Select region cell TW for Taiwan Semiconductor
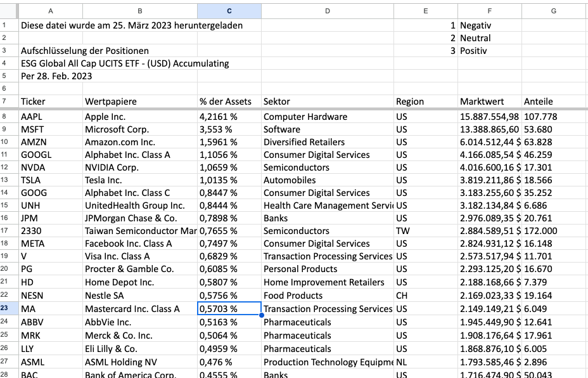 426,231
